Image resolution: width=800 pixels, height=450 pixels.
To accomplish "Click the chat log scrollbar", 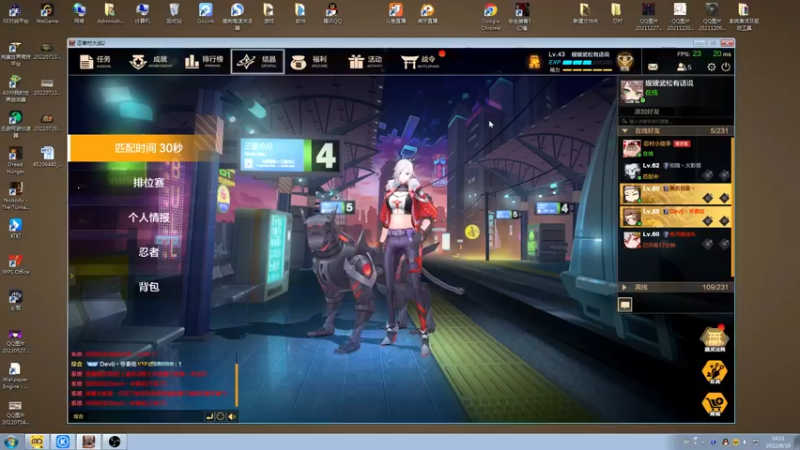I will click(236, 385).
